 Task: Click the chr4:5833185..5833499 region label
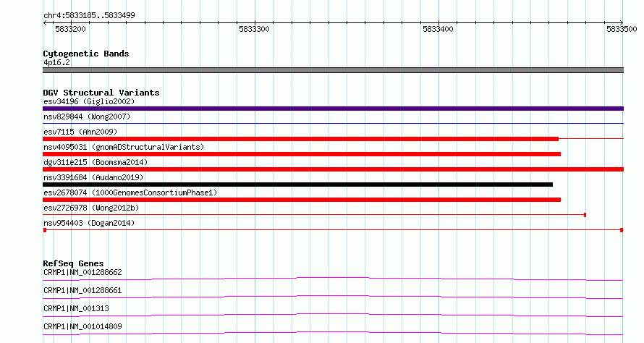[x=89, y=15]
